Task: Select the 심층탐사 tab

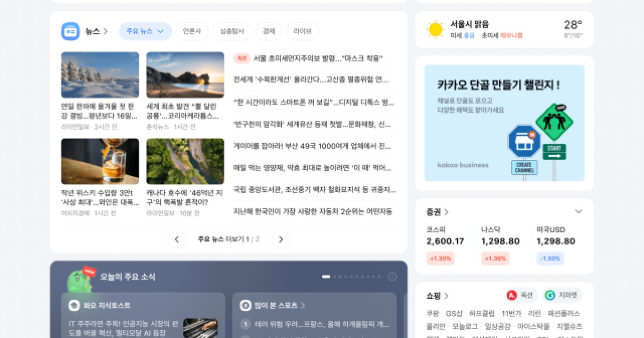Action: (x=232, y=32)
